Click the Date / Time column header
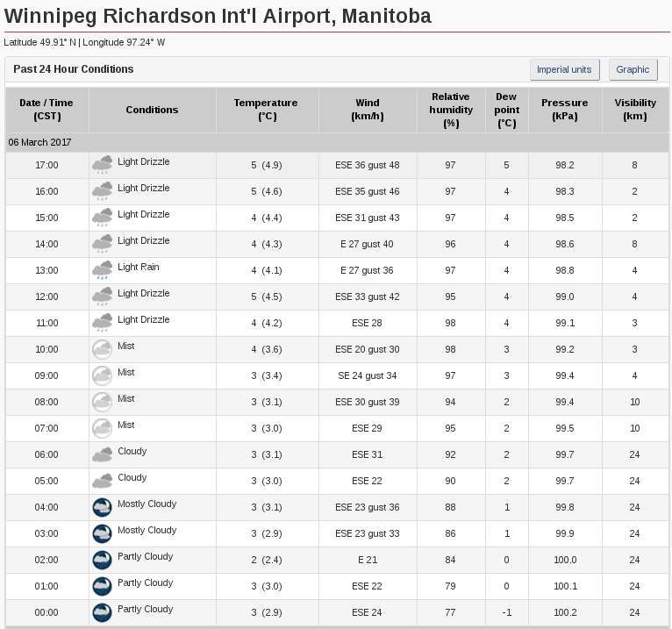 coord(47,110)
